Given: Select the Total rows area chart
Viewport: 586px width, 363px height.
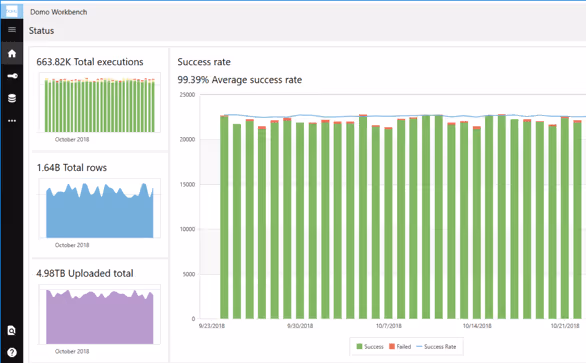Looking at the screenshot, I should click(100, 209).
